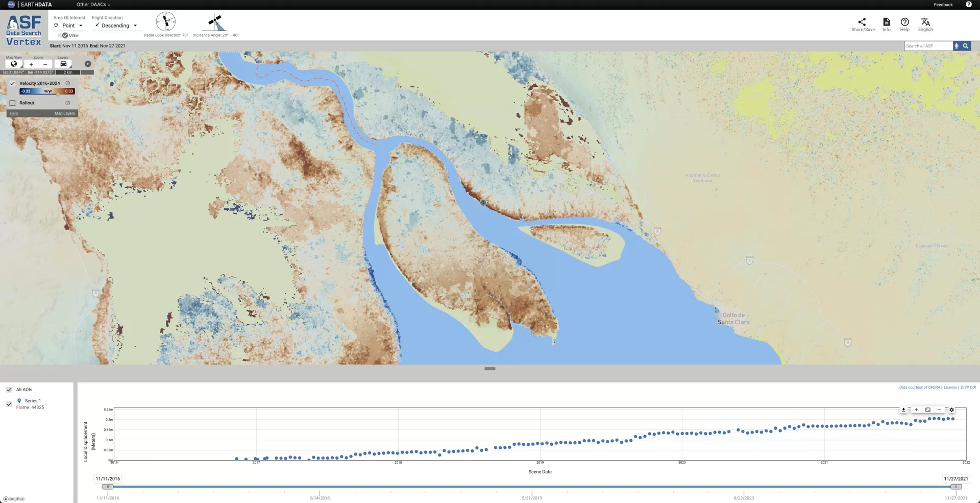Fit the chart to full view
The height and width of the screenshot is (503, 980).
tap(928, 410)
